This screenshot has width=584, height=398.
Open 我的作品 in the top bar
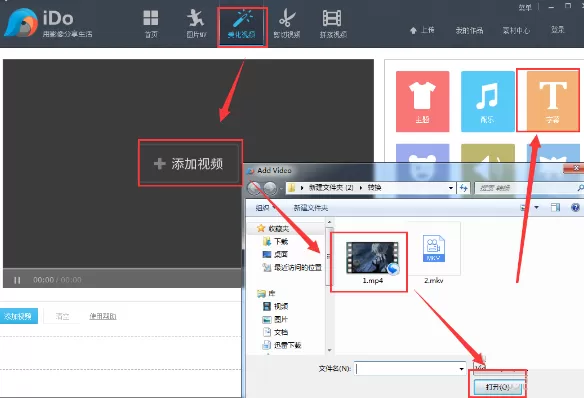[469, 31]
